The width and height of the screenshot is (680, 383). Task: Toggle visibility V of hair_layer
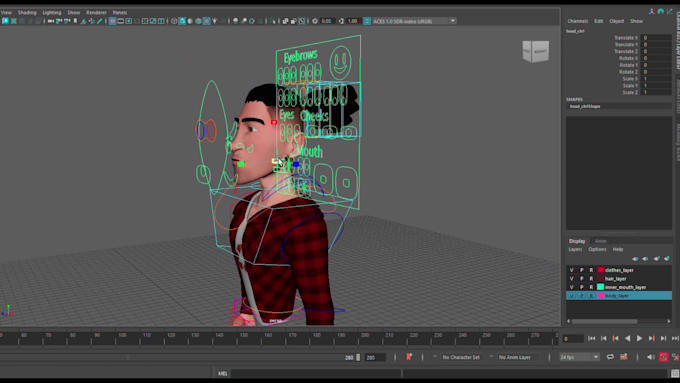pyautogui.click(x=572, y=278)
